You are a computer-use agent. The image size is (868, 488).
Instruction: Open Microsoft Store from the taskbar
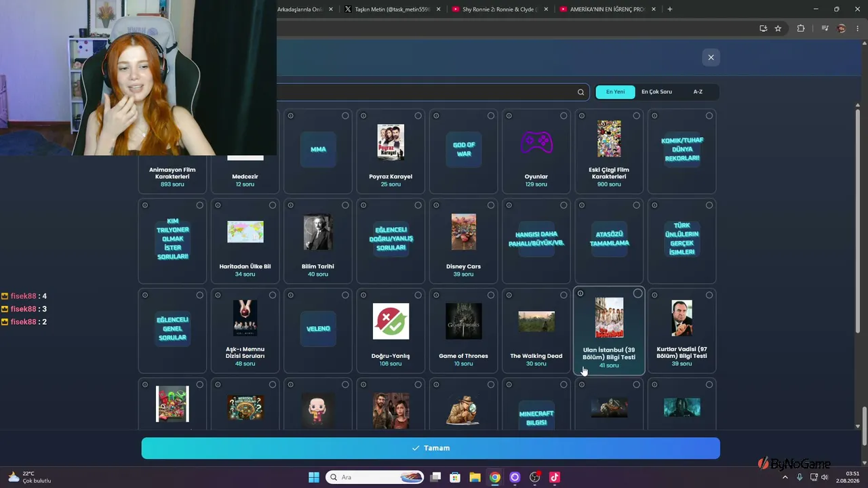456,477
